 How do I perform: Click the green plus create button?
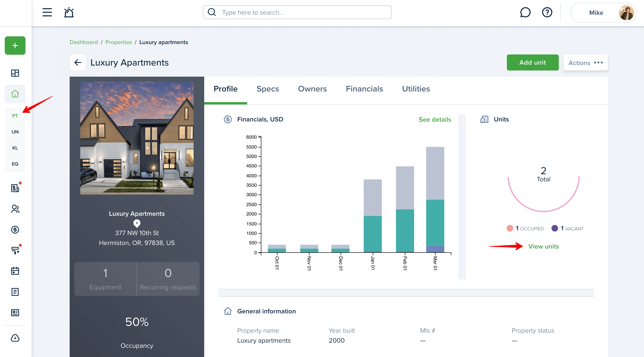point(15,46)
